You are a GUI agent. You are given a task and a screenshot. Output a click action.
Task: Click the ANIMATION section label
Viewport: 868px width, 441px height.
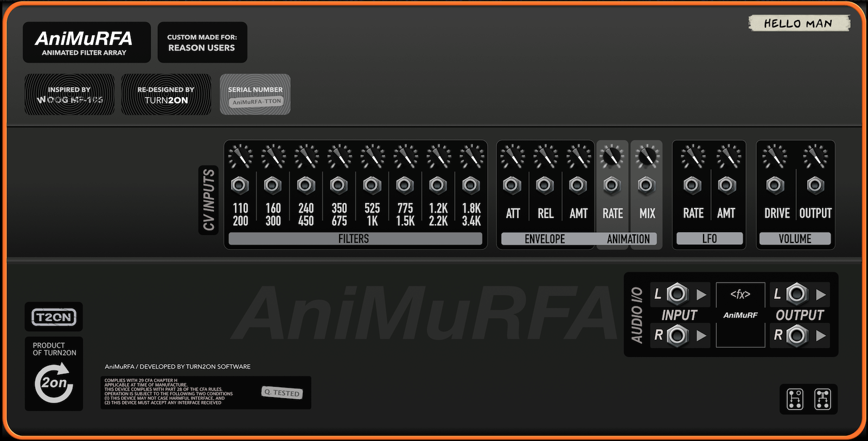[x=628, y=239]
